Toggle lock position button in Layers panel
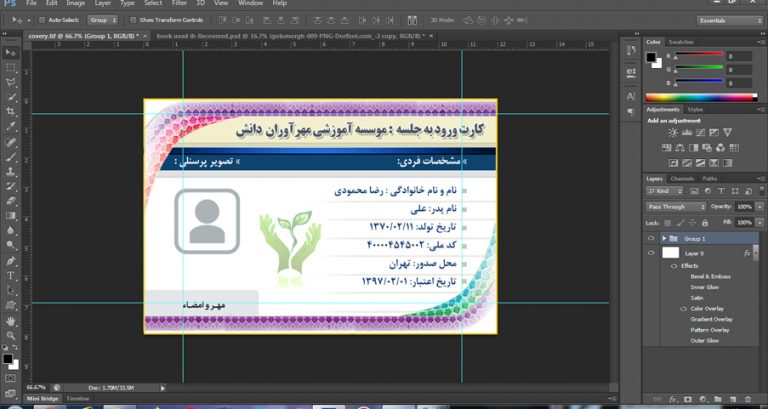The image size is (768, 409). tap(692, 223)
